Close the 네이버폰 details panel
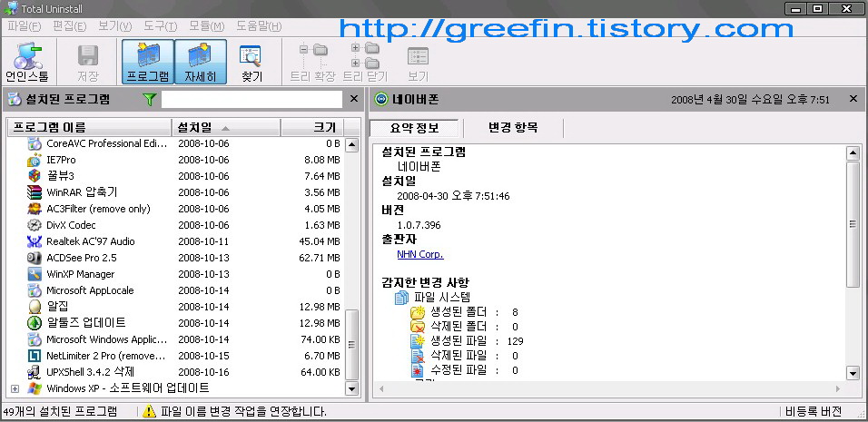 pyautogui.click(x=853, y=99)
